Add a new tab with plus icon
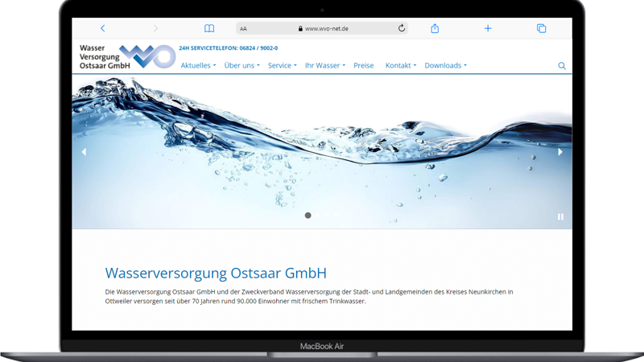This screenshot has width=644, height=362. (488, 28)
